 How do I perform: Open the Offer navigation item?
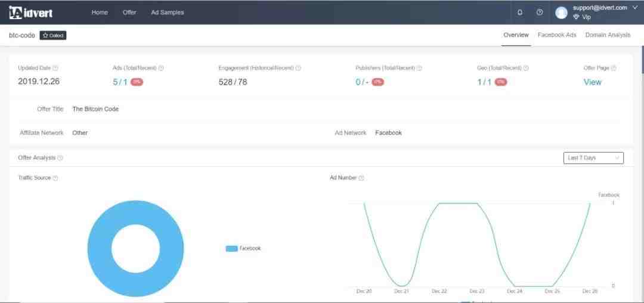pyautogui.click(x=129, y=13)
